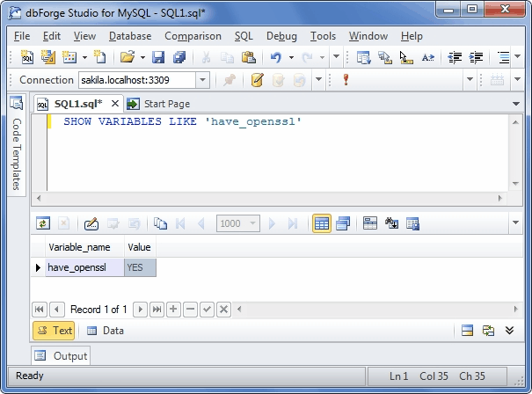The height and width of the screenshot is (394, 532).
Task: Save the document with floppy icon
Action: coord(158,57)
